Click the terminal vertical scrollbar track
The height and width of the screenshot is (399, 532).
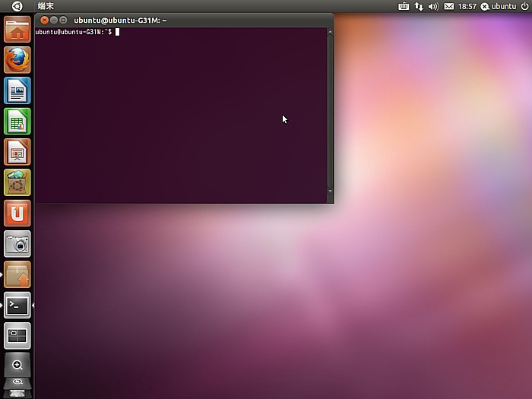pyautogui.click(x=330, y=111)
